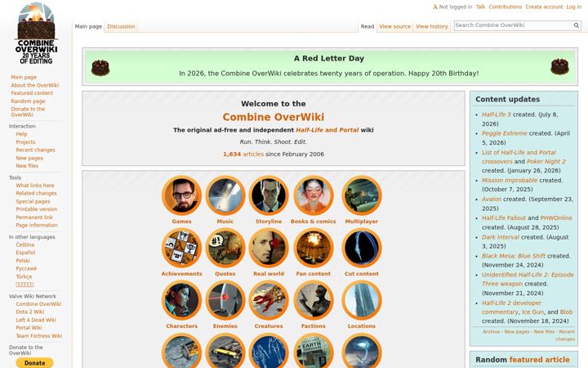Open the Avalon article link
Viewport: 588px width, 368px height.
(492, 200)
